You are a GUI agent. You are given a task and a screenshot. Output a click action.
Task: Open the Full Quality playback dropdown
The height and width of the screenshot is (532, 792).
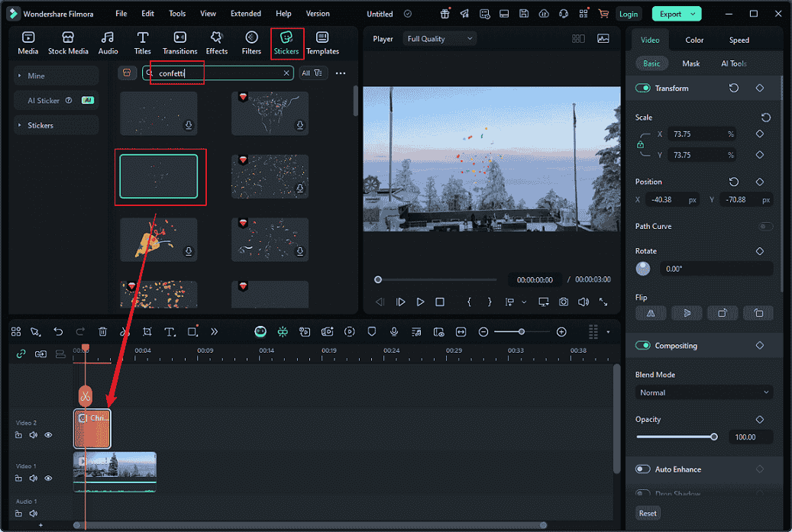point(439,38)
